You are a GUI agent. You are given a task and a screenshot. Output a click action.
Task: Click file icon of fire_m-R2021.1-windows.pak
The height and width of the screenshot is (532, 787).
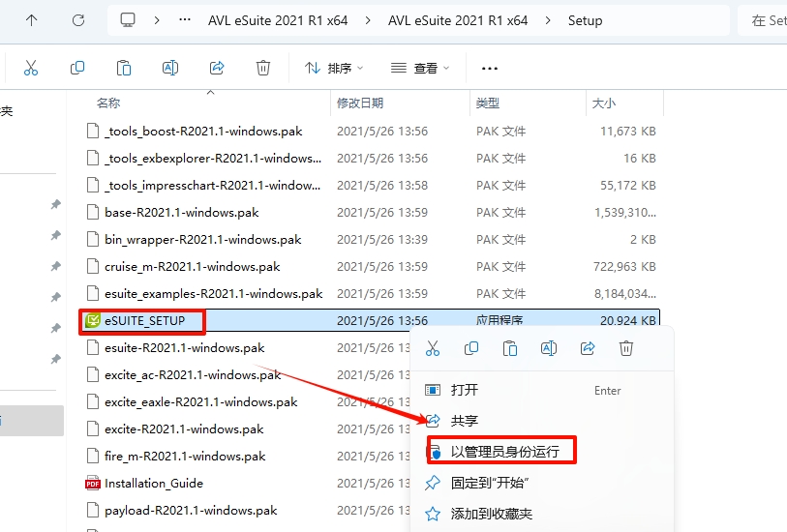tap(93, 457)
